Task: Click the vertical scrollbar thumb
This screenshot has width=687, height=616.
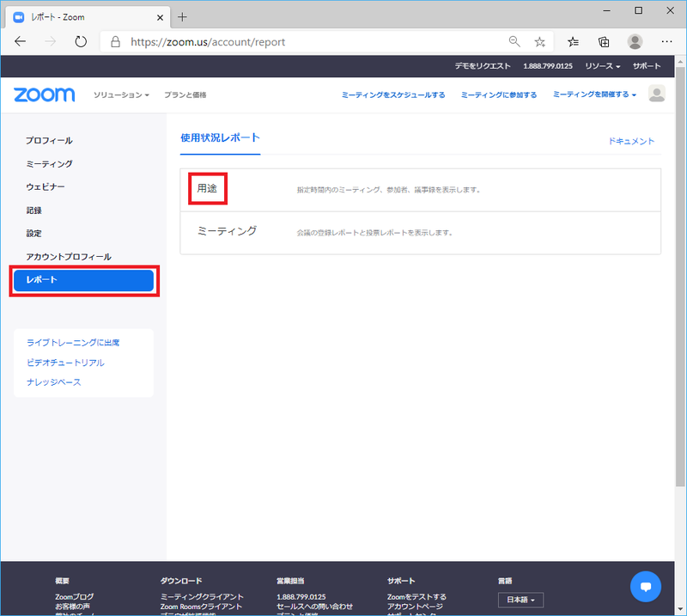Action: click(680, 277)
